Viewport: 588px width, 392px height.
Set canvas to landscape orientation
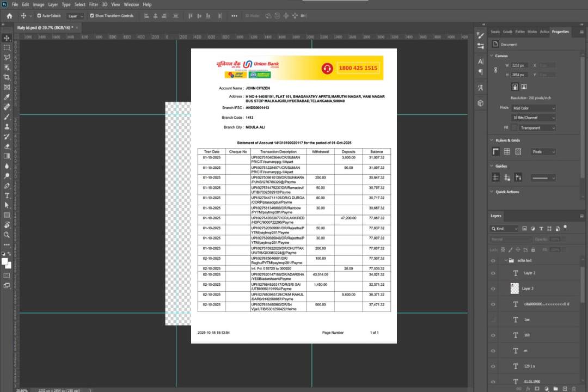tap(524, 87)
